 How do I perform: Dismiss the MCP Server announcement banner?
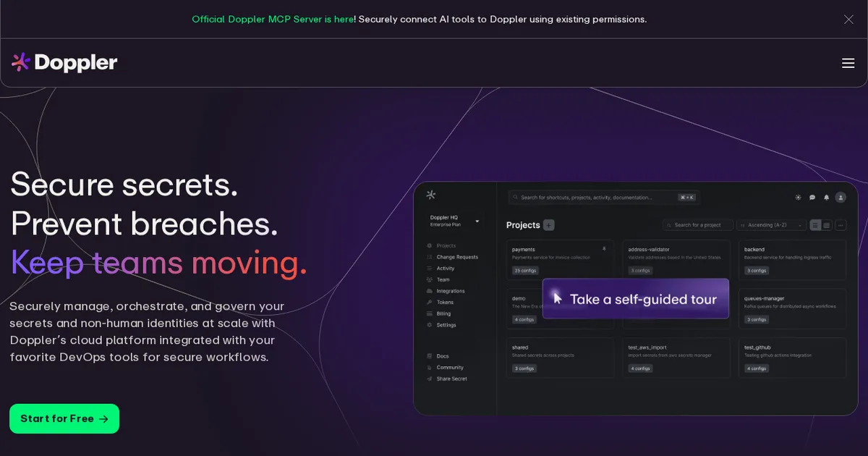[848, 20]
